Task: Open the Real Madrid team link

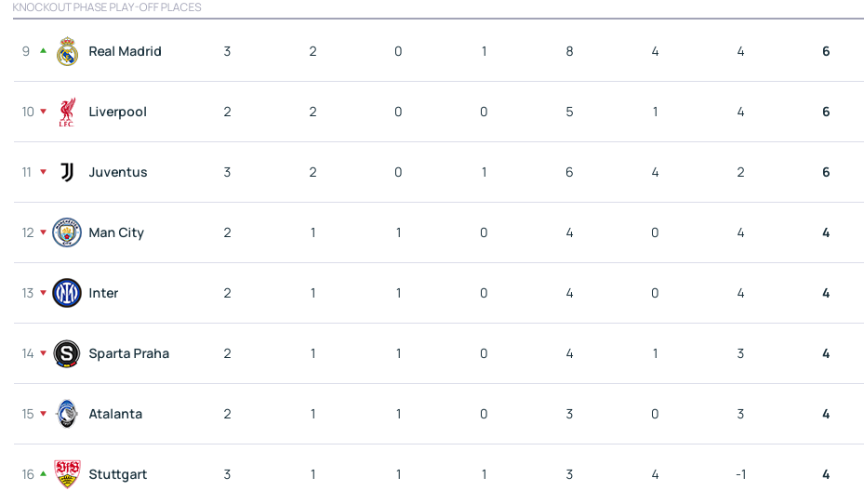Action: [125, 51]
